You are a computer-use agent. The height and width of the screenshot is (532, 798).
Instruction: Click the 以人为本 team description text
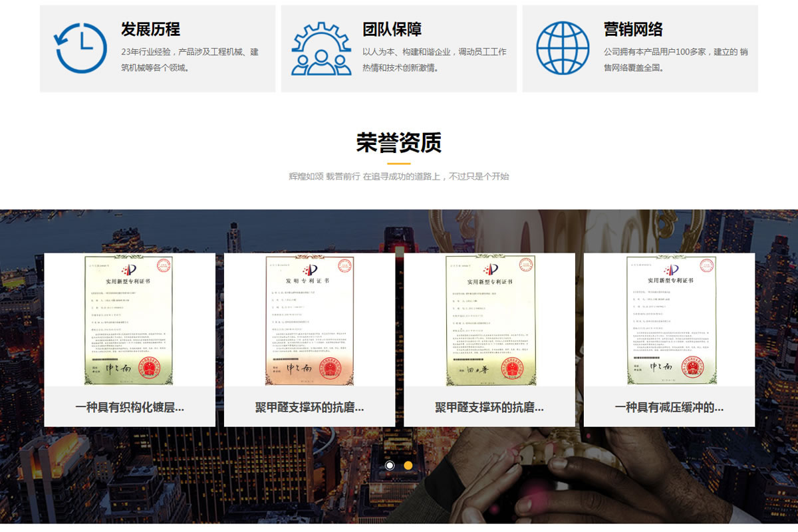(x=434, y=59)
